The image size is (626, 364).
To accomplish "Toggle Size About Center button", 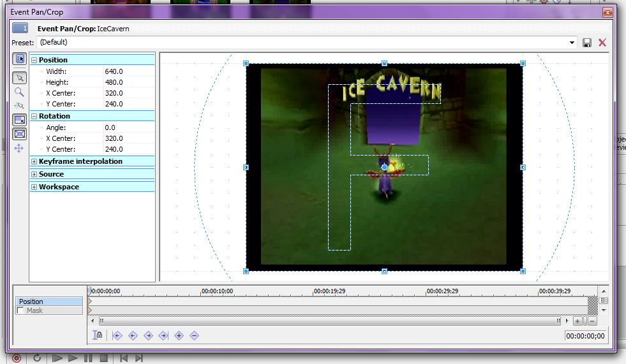I will (x=20, y=134).
